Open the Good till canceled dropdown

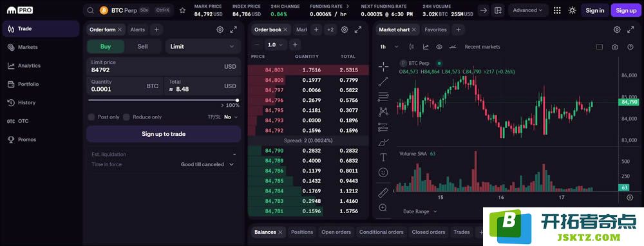(207, 164)
